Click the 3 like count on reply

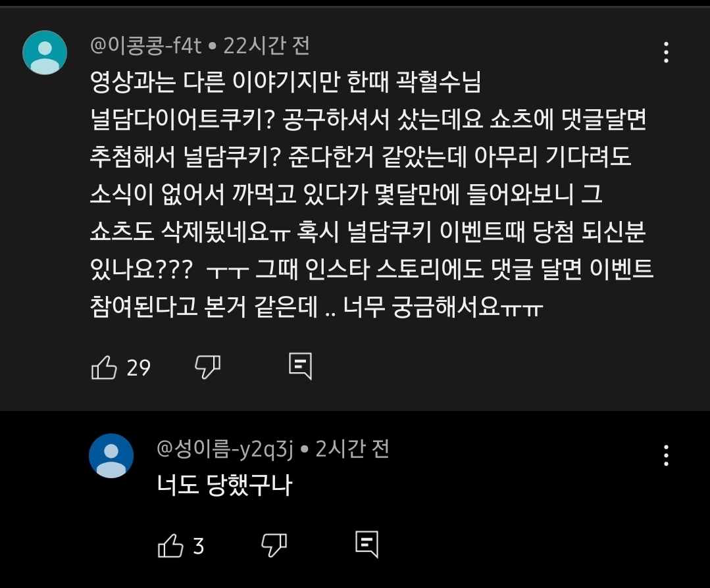pos(199,547)
